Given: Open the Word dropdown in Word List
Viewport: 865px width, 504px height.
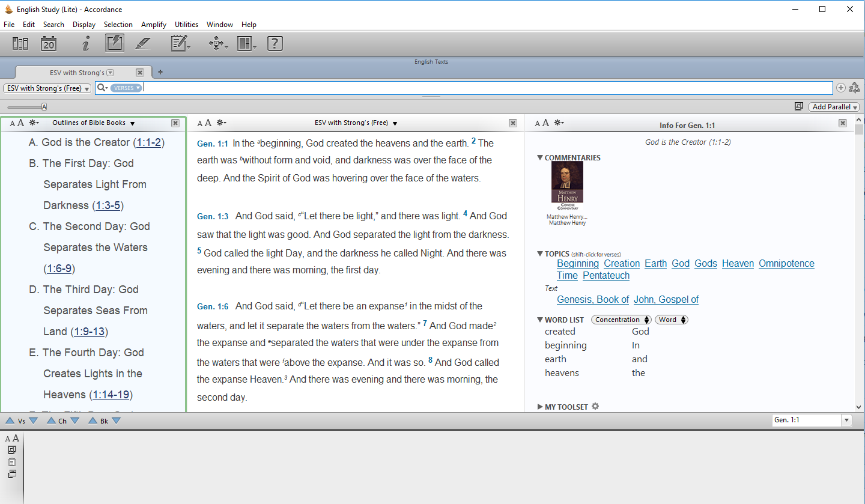Looking at the screenshot, I should pos(671,320).
